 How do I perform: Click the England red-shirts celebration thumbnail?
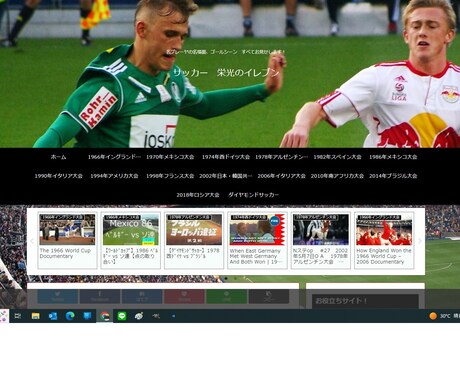(384, 229)
